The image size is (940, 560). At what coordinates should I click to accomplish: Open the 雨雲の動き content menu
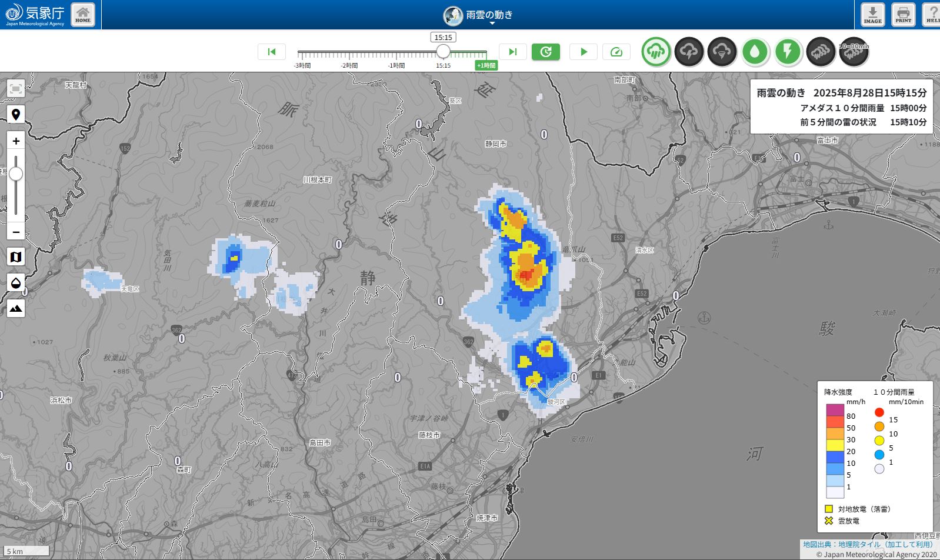click(478, 15)
